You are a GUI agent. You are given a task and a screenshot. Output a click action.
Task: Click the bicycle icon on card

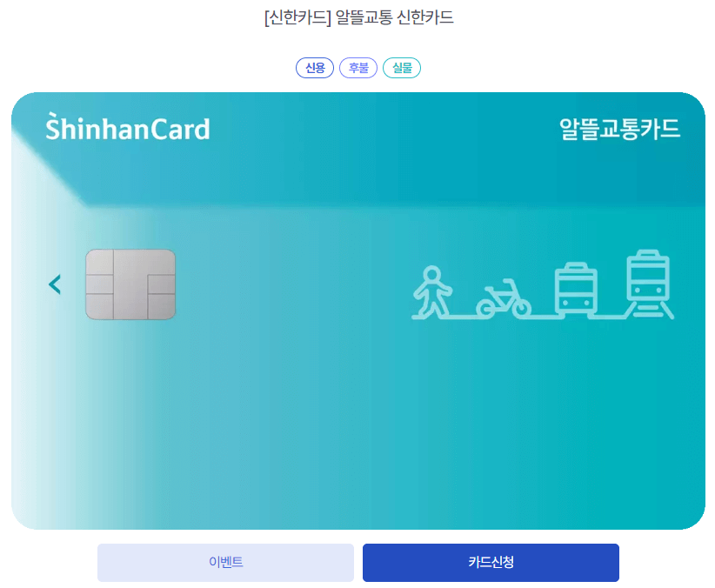(x=504, y=298)
